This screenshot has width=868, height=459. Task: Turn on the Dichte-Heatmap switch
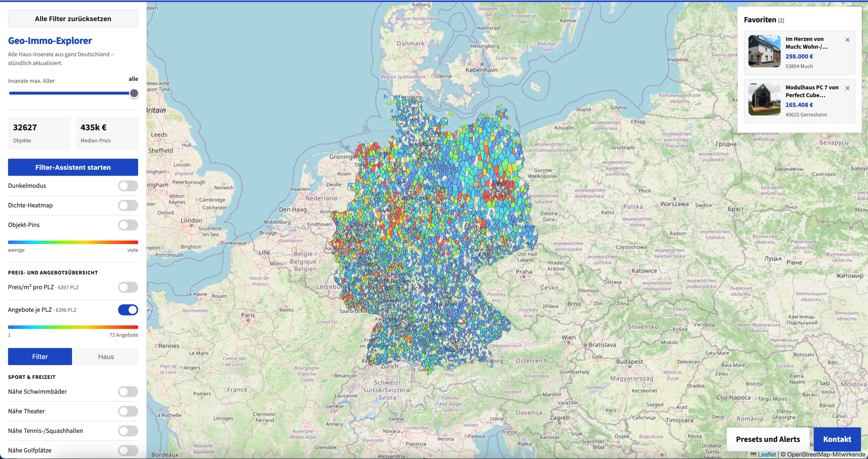tap(128, 205)
